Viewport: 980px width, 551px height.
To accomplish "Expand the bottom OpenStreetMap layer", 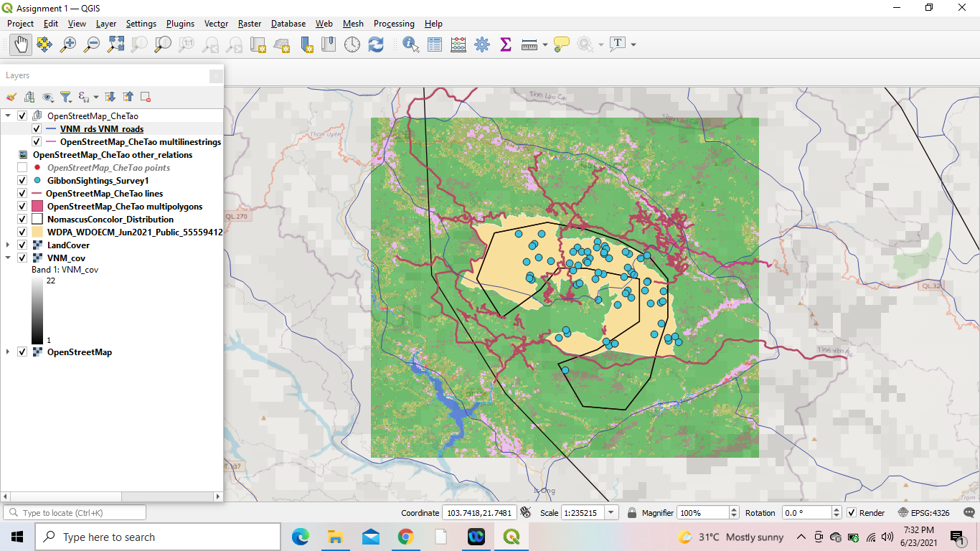I will 8,352.
